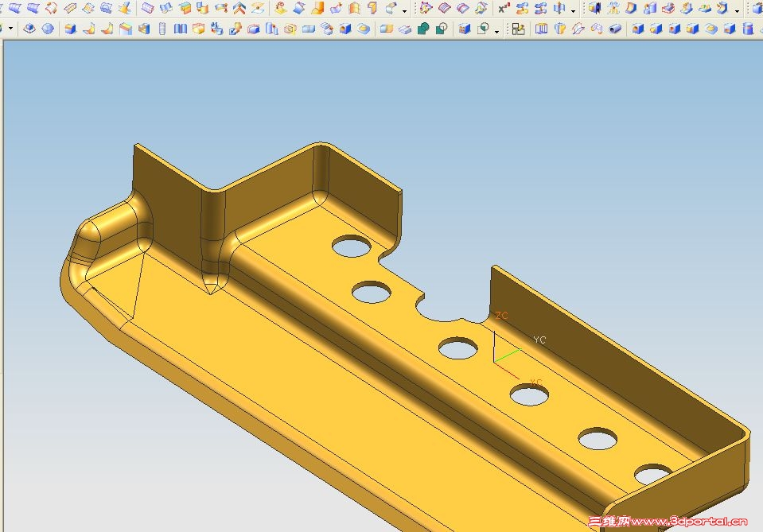This screenshot has height=532, width=763.
Task: Click the grey pipe tube icon
Action: pos(615,29)
